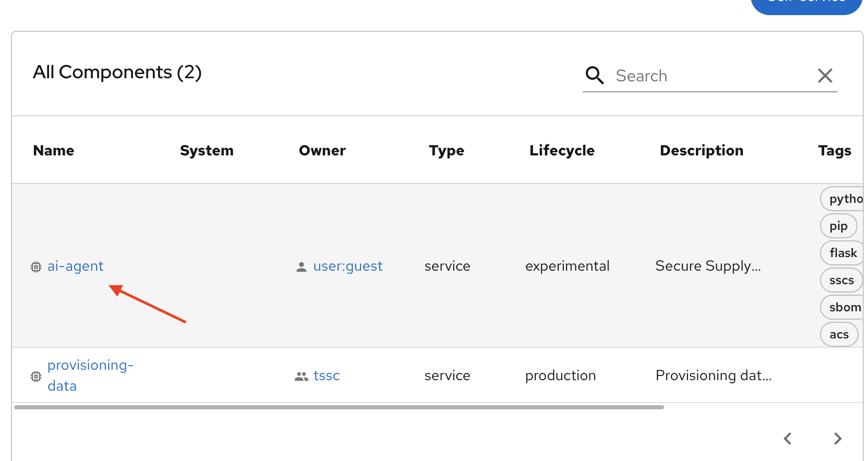Click the user icon beside user:guest
This screenshot has width=868, height=461.
point(301,267)
